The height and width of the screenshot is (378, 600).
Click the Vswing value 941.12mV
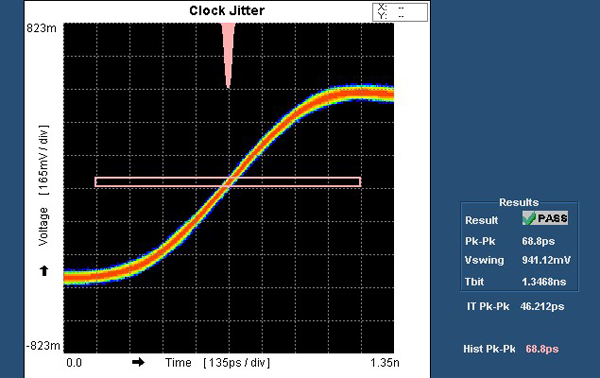coord(546,260)
